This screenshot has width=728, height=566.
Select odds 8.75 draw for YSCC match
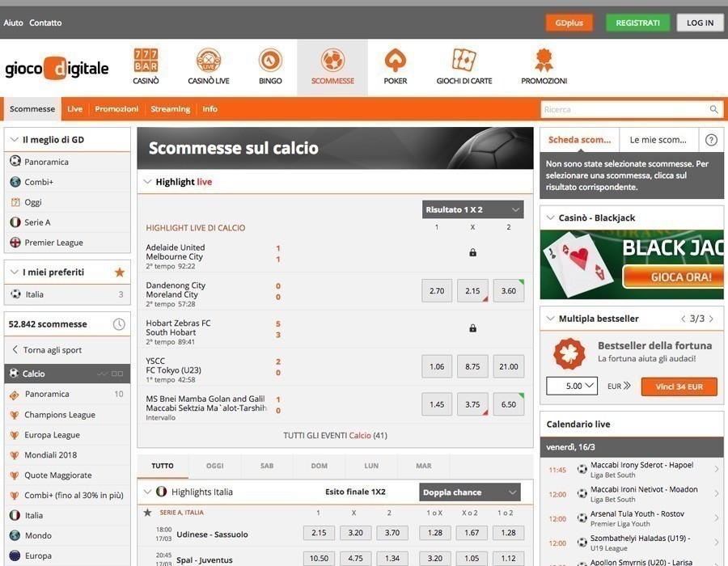click(472, 366)
